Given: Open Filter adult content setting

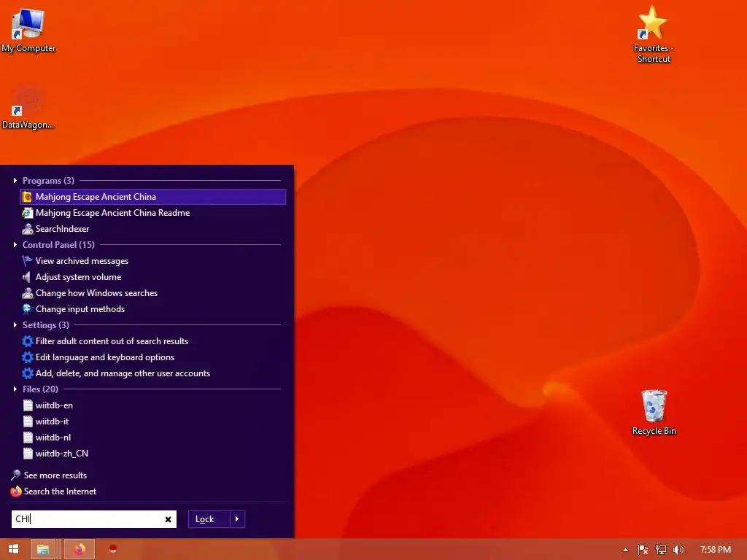Looking at the screenshot, I should [153, 341].
